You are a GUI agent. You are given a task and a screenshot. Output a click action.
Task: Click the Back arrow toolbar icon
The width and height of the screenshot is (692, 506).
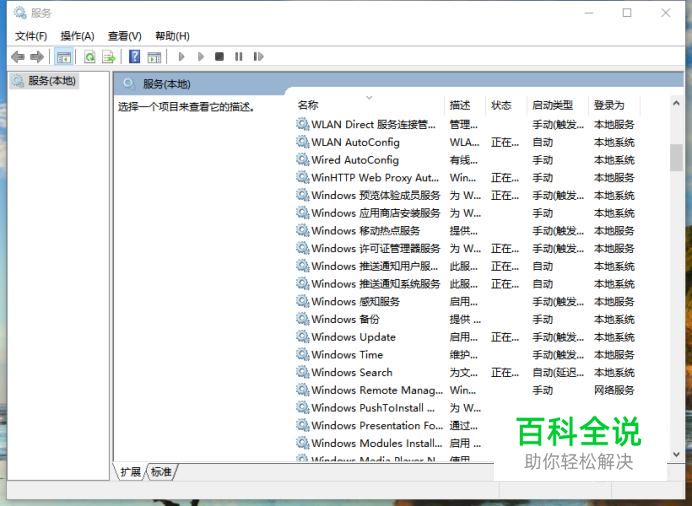(18, 56)
